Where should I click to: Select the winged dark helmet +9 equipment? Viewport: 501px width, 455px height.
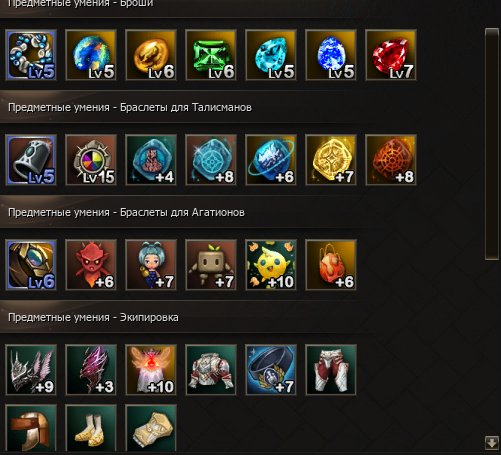pyautogui.click(x=31, y=370)
